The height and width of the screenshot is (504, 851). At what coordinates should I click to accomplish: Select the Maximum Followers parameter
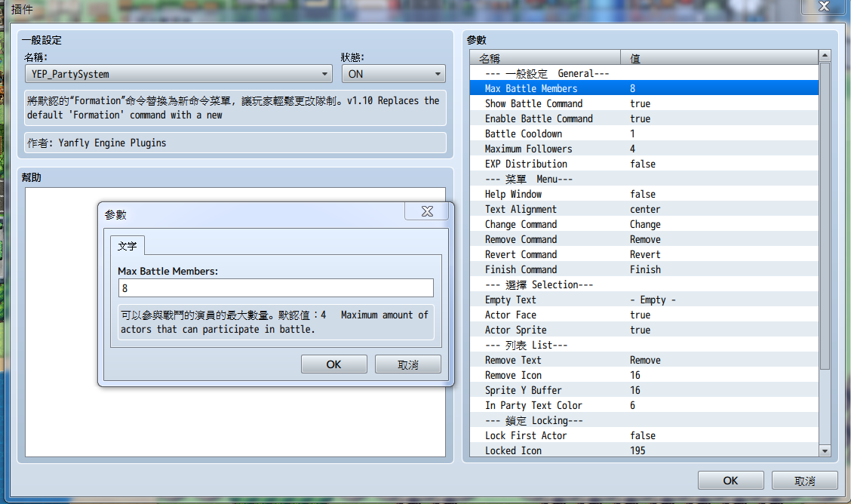(644, 149)
